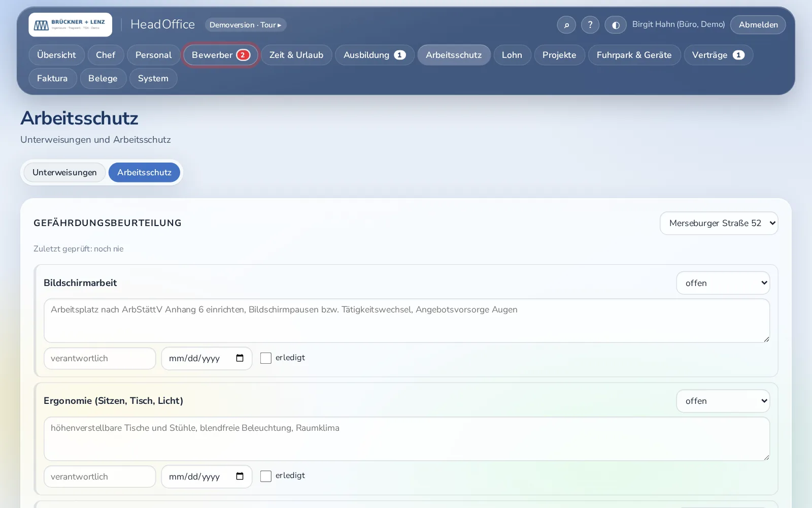The height and width of the screenshot is (508, 812).
Task: Open Bewerber with 2 notifications
Action: click(221, 55)
